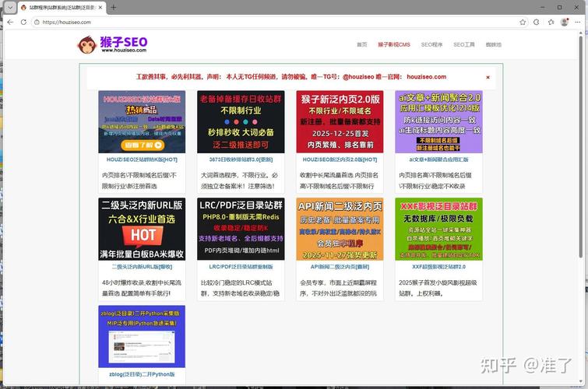Click the API新闻二级泛内页 title link

(x=340, y=267)
